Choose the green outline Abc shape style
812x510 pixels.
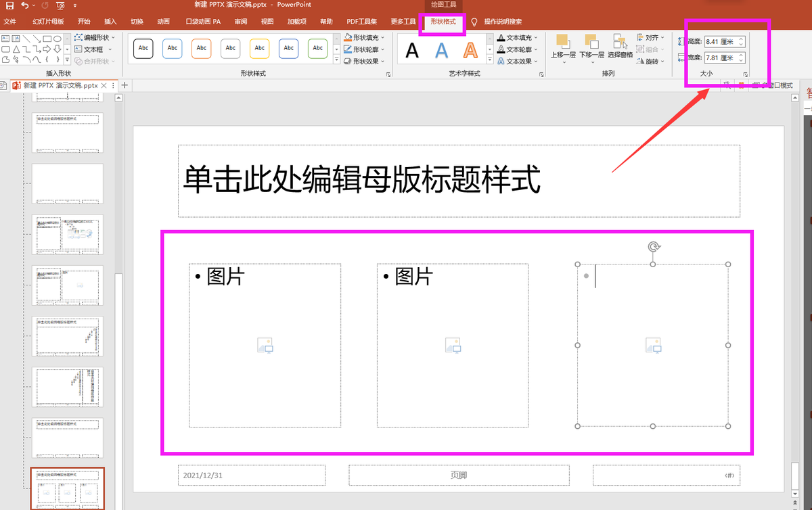point(318,49)
